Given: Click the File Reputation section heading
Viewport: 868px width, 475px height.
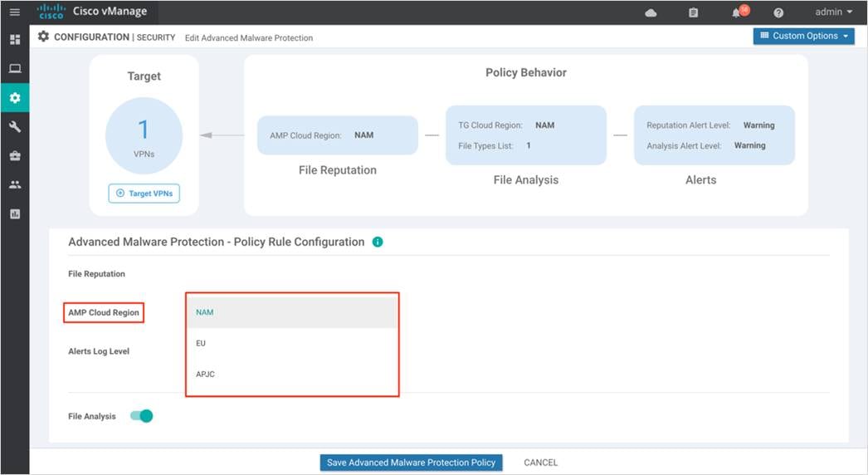Looking at the screenshot, I should click(96, 274).
